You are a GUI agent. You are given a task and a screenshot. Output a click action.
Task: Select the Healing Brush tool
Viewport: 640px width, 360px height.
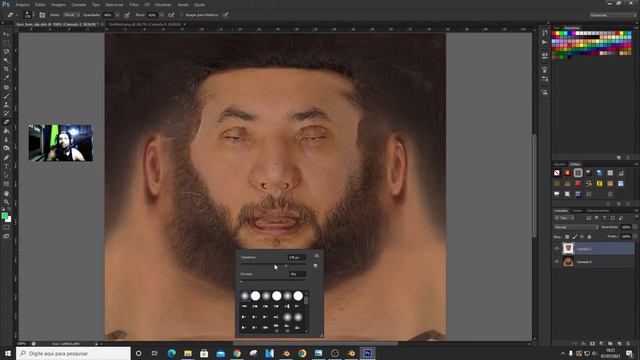[x=6, y=87]
